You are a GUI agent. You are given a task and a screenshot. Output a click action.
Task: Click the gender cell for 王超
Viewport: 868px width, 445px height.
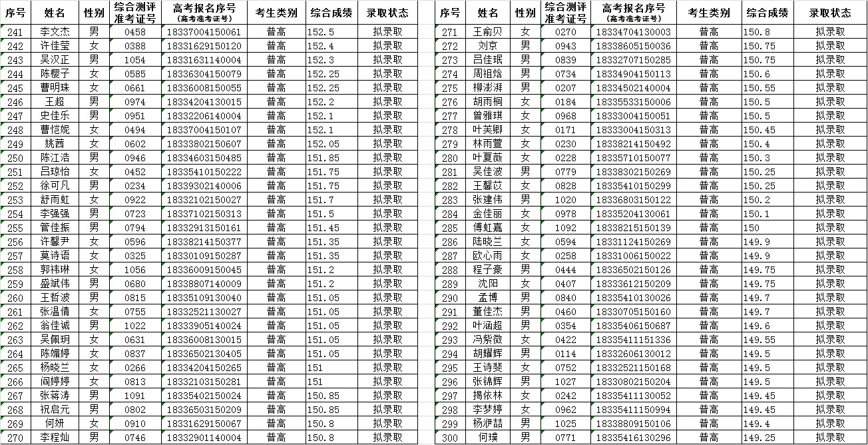(x=94, y=102)
